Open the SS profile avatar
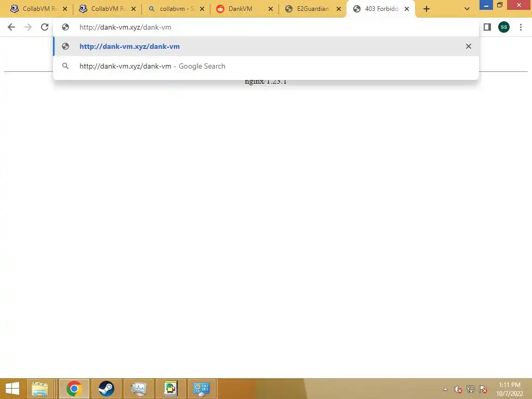This screenshot has height=399, width=532. [x=504, y=27]
